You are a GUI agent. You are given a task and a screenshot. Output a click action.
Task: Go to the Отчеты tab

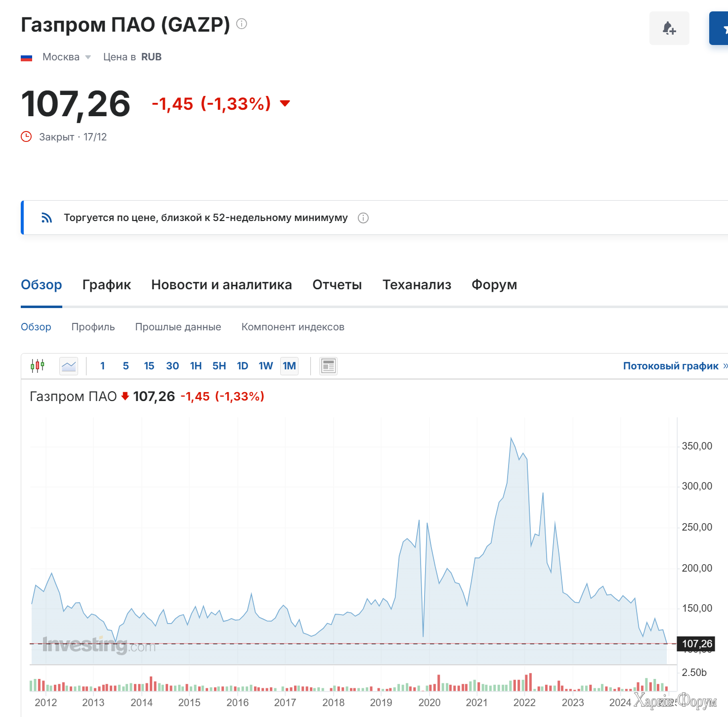[337, 285]
